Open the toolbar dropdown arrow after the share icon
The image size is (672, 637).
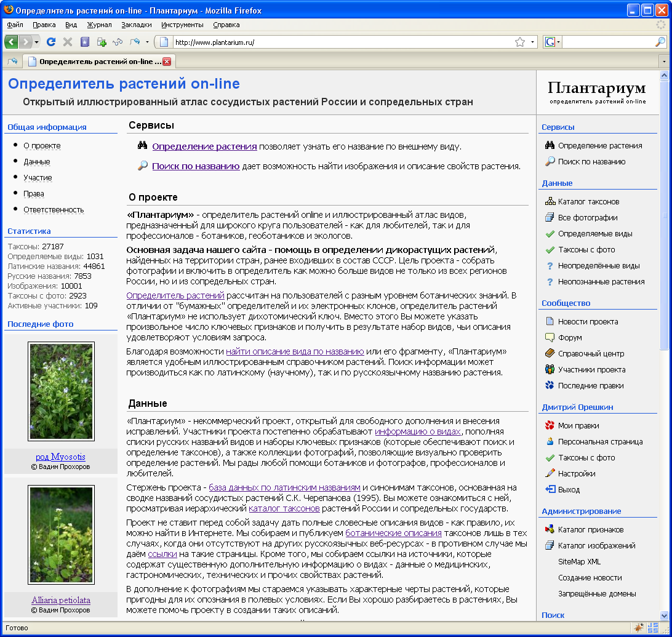pyautogui.click(x=148, y=42)
